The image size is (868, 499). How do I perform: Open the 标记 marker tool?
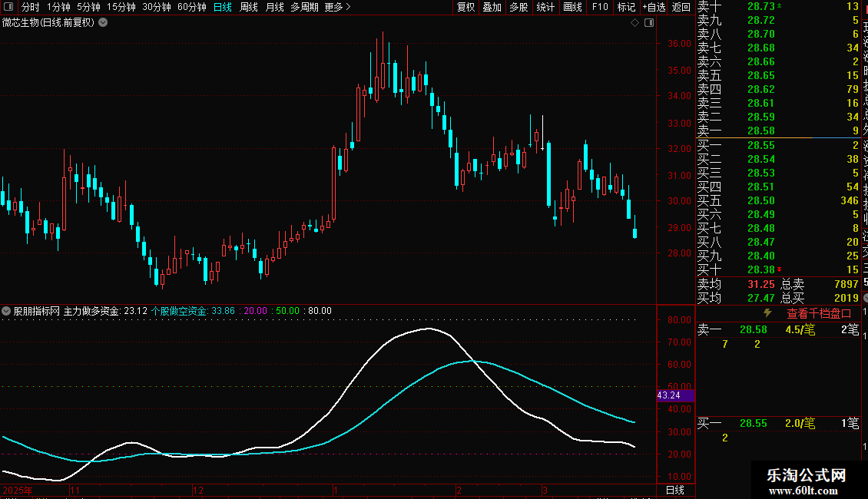tap(626, 7)
